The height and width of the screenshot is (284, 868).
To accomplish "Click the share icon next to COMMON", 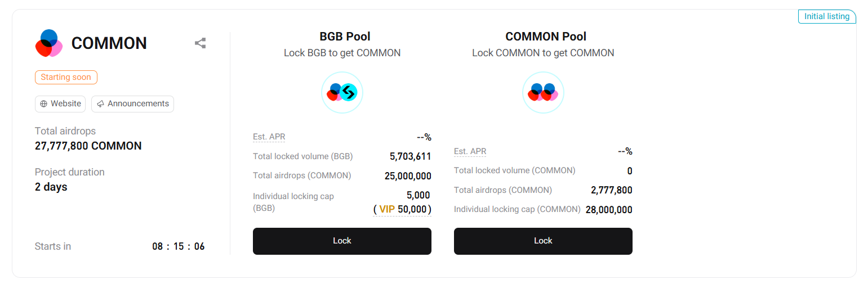I will [200, 43].
